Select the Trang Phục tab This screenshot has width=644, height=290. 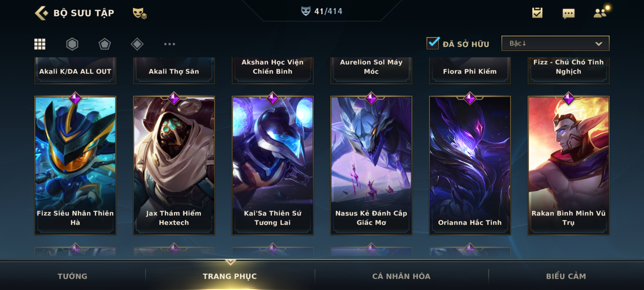coord(230,276)
